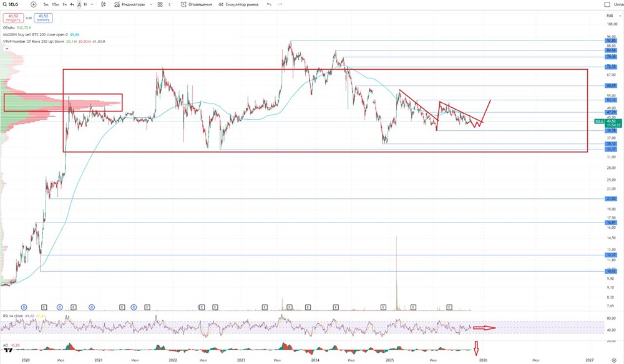Click the red ПРОДАТЬ sell button
The width and height of the screenshot is (624, 364).
click(13, 18)
